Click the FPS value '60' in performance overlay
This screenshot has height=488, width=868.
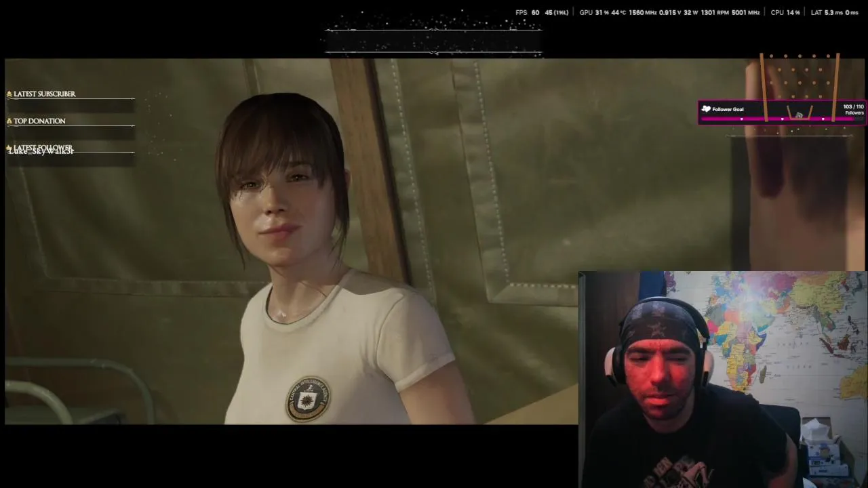coord(535,12)
